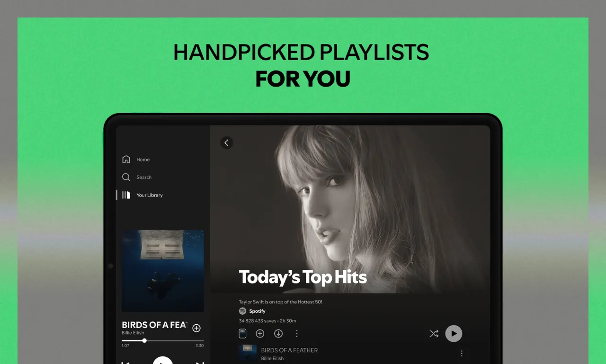Click the Search magnifier icon

click(x=126, y=177)
